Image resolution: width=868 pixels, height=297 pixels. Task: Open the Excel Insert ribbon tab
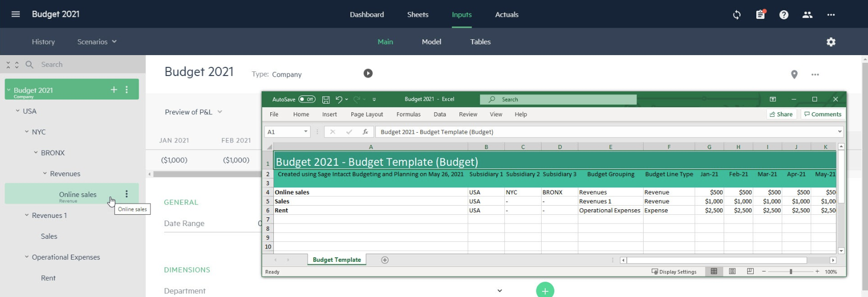coord(329,114)
